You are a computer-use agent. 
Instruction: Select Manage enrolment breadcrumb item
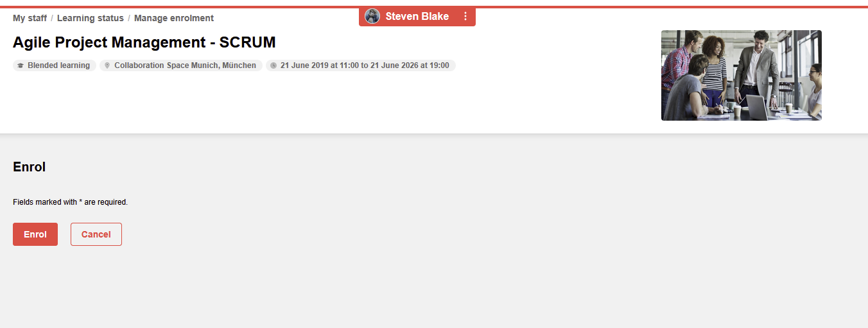coord(174,18)
